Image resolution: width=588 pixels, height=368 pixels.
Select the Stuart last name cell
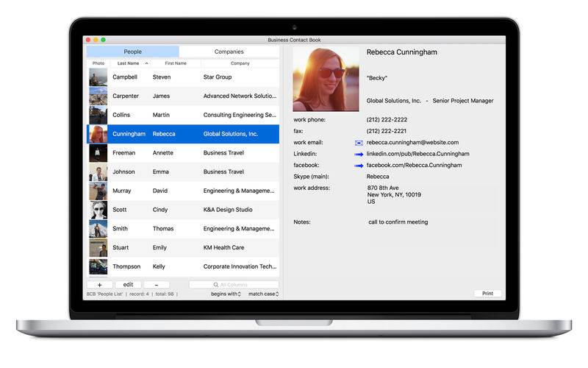(x=121, y=247)
